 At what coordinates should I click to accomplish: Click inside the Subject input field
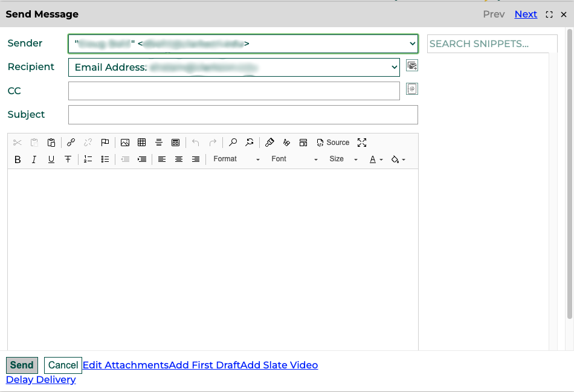click(x=242, y=115)
